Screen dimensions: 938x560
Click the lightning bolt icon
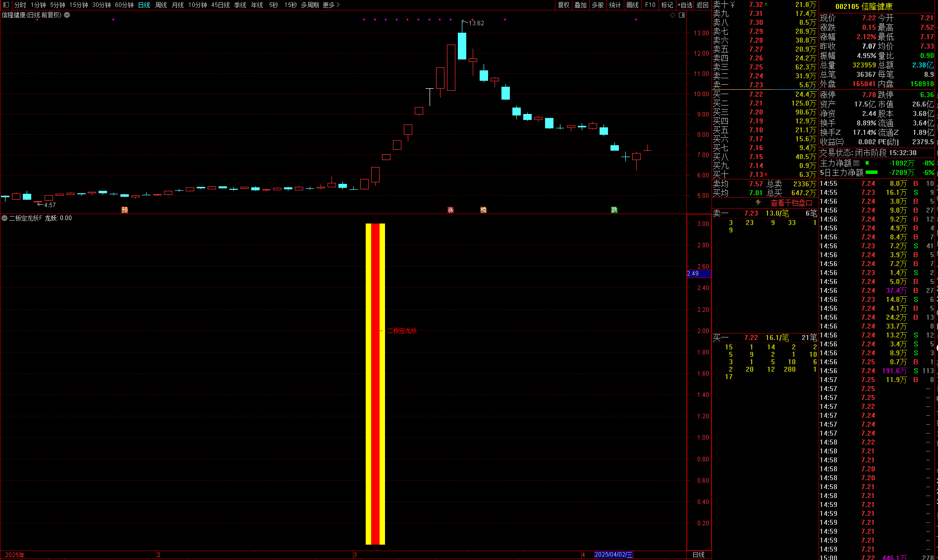[x=758, y=203]
